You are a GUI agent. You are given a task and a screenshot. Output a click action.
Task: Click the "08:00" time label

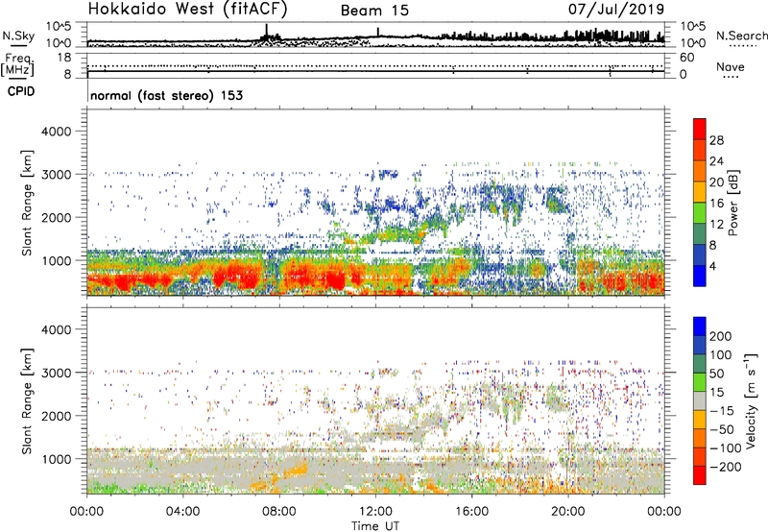(x=279, y=512)
